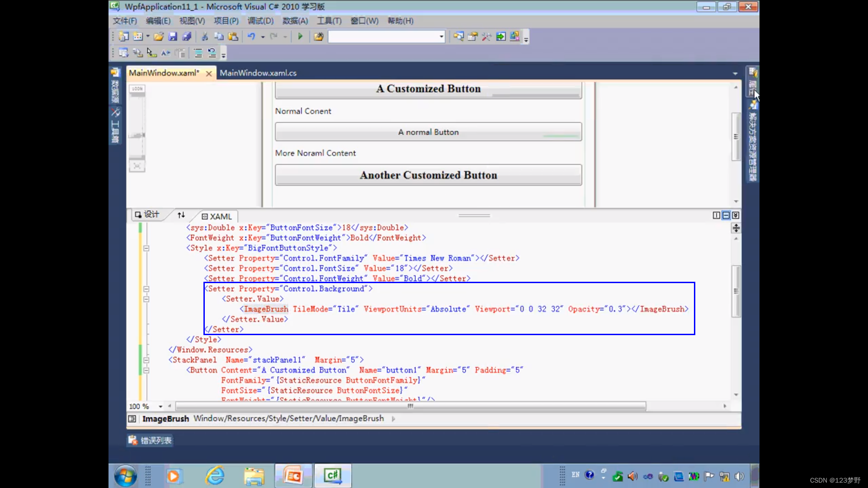Open the 编辑(E) menu
The width and height of the screenshot is (868, 488).
pyautogui.click(x=158, y=21)
